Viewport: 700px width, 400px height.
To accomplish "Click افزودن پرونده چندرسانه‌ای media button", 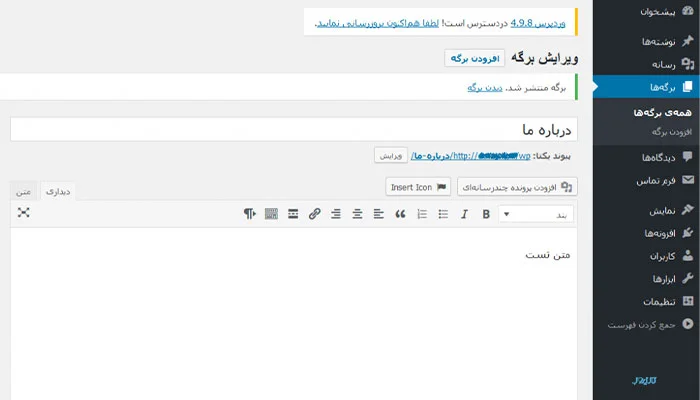I will (x=517, y=187).
